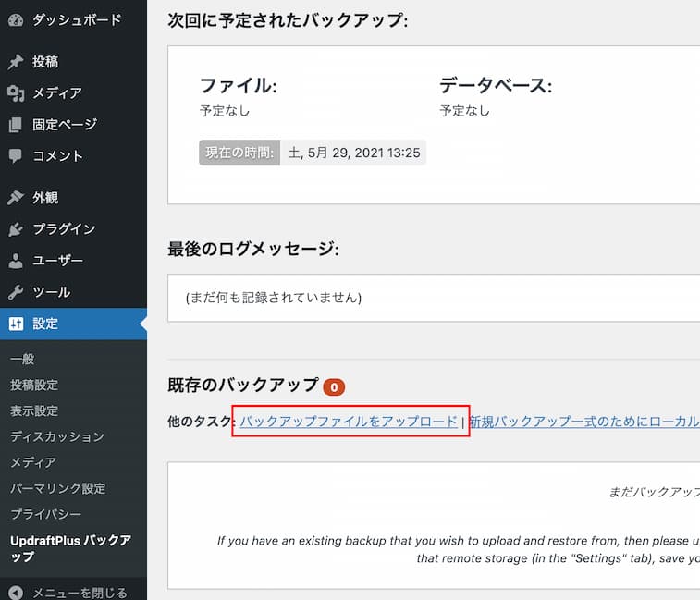The image size is (700, 600).
Task: Select 表示設定 reading settings item
Action: tap(34, 410)
